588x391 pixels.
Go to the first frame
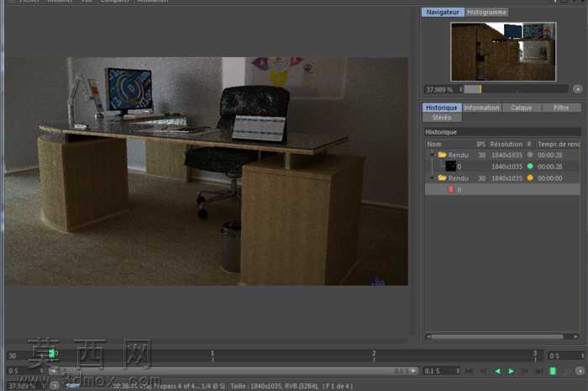point(469,371)
